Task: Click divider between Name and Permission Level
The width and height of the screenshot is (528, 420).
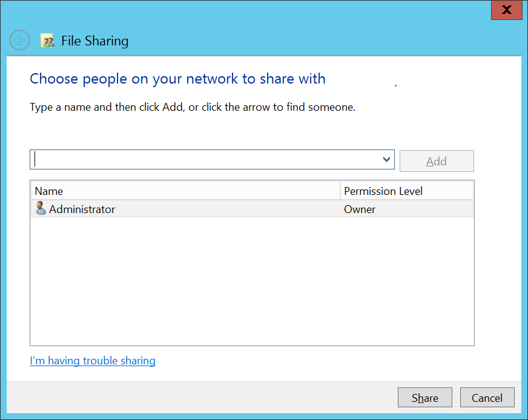Action: coord(340,191)
